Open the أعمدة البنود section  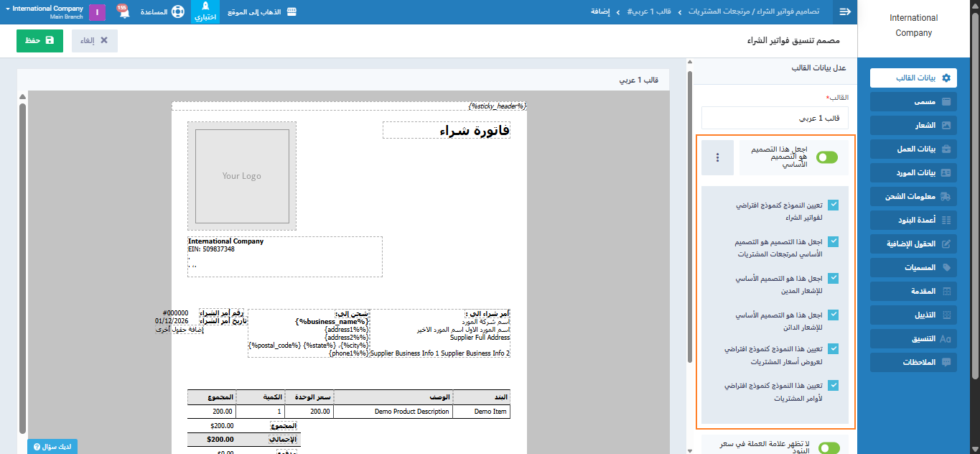(913, 220)
